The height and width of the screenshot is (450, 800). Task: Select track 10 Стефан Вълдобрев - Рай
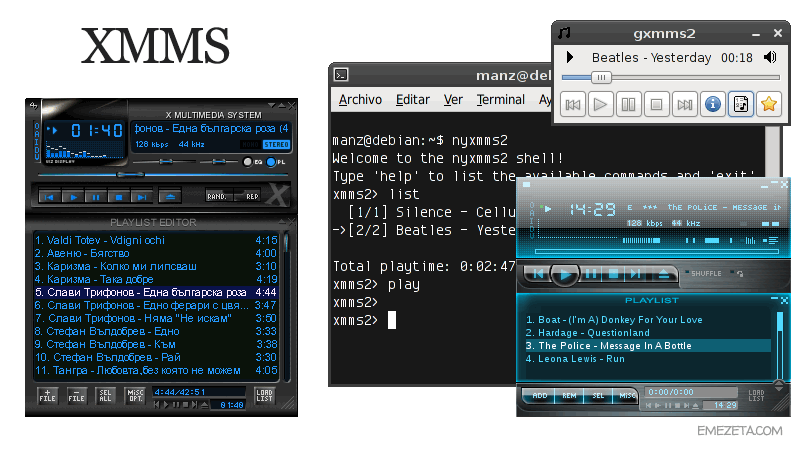[x=156, y=358]
